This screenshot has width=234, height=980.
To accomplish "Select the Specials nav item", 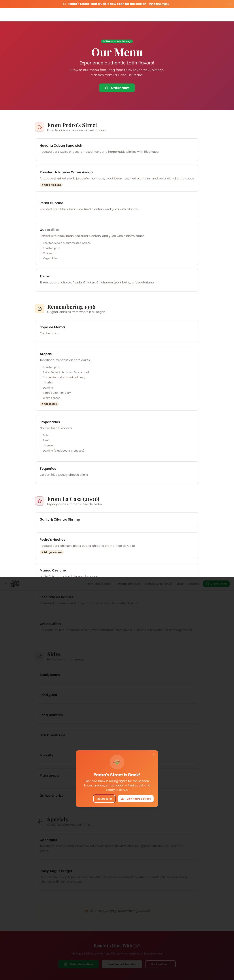I will (193, 584).
